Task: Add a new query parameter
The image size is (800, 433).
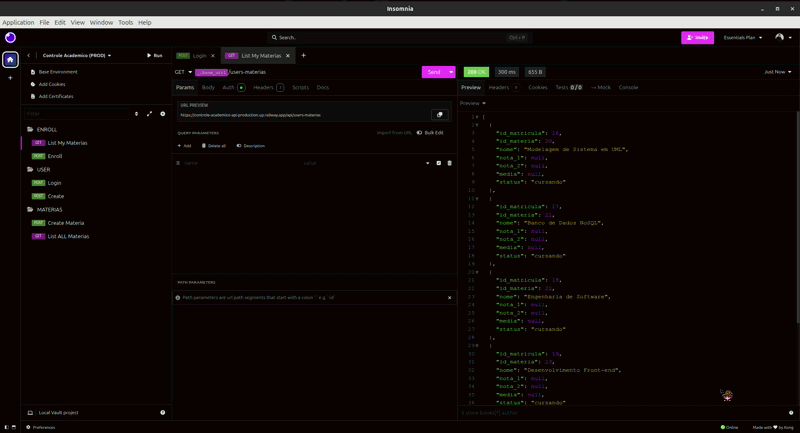Action: pyautogui.click(x=184, y=146)
